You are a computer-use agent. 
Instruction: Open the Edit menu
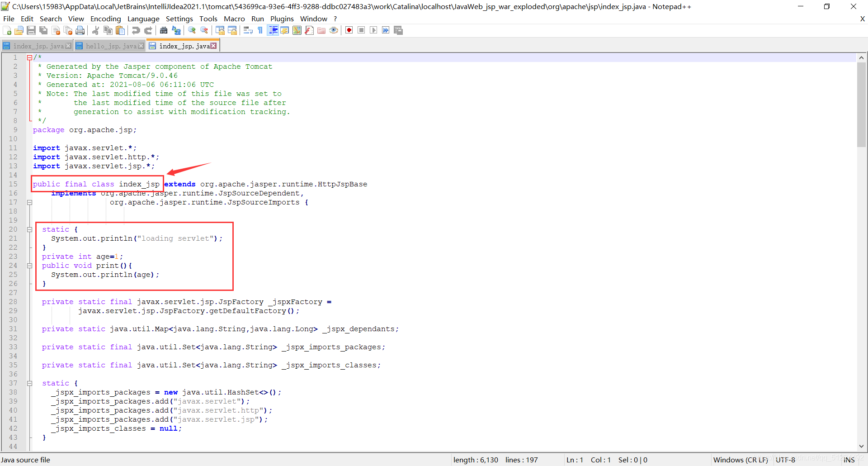pos(27,19)
